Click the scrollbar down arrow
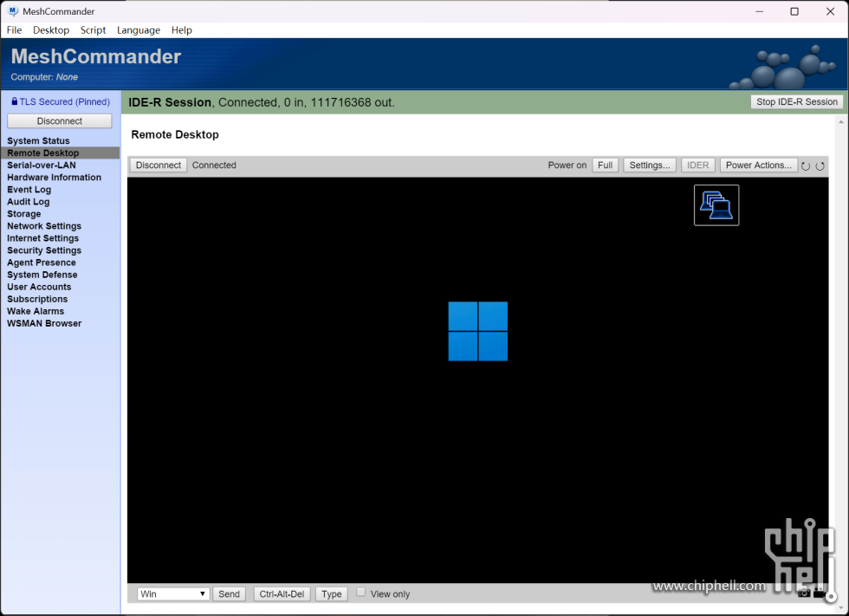The width and height of the screenshot is (849, 616). (841, 606)
